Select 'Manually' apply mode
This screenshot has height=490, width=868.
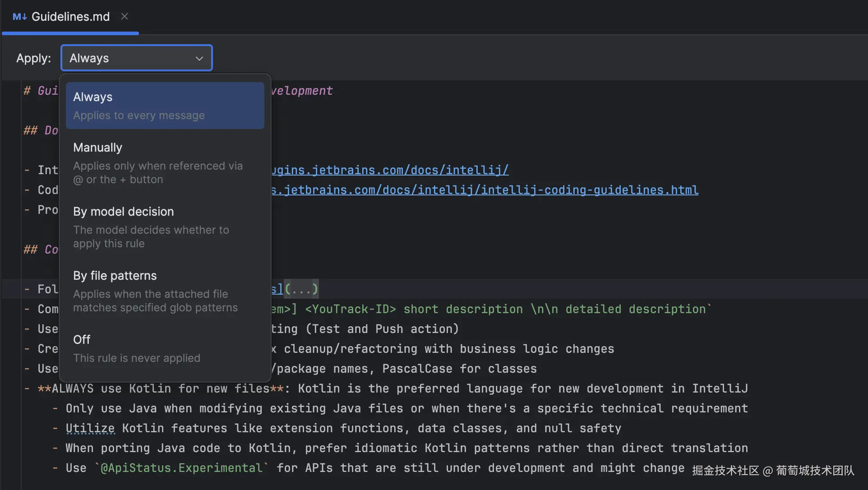pos(165,162)
